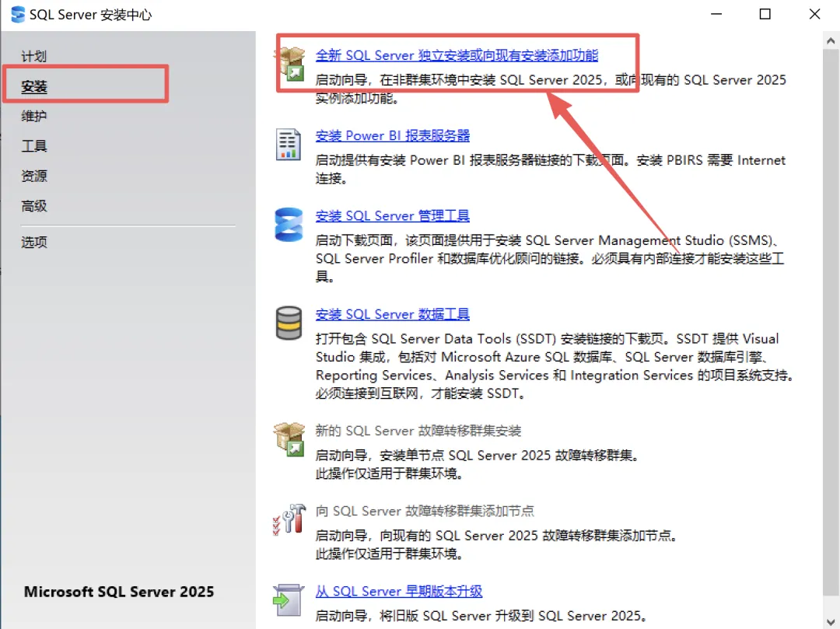Click the green arrow upgrade icon

point(289,599)
